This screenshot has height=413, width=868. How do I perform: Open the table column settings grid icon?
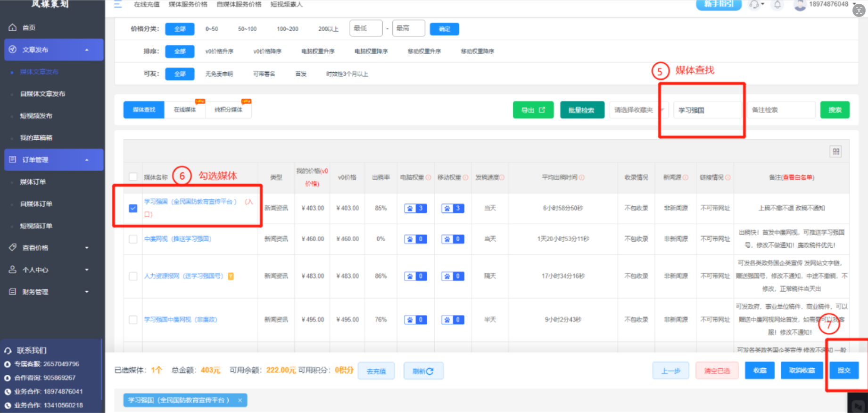(x=836, y=152)
